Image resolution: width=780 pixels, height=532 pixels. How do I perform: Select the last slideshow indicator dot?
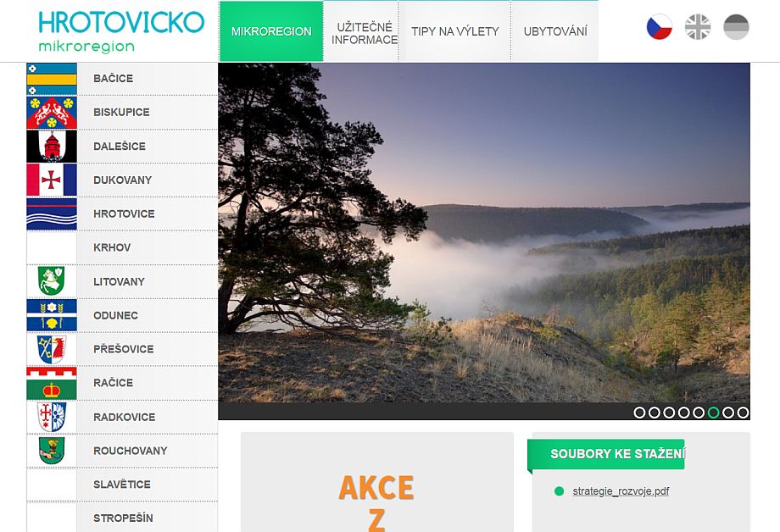(x=743, y=413)
